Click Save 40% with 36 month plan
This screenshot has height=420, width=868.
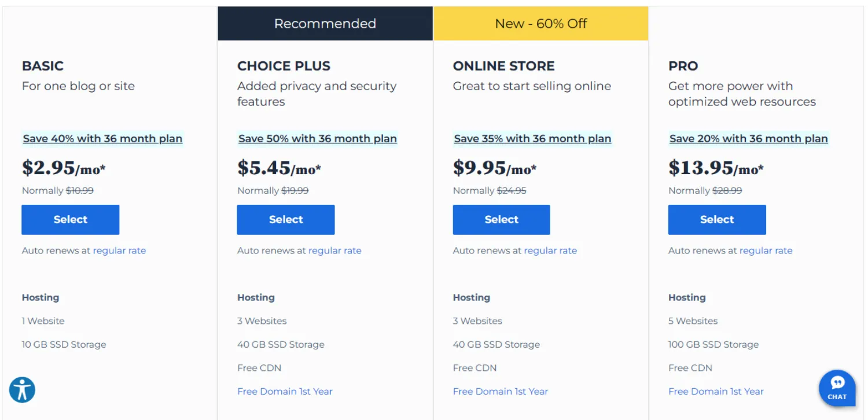[x=102, y=138]
